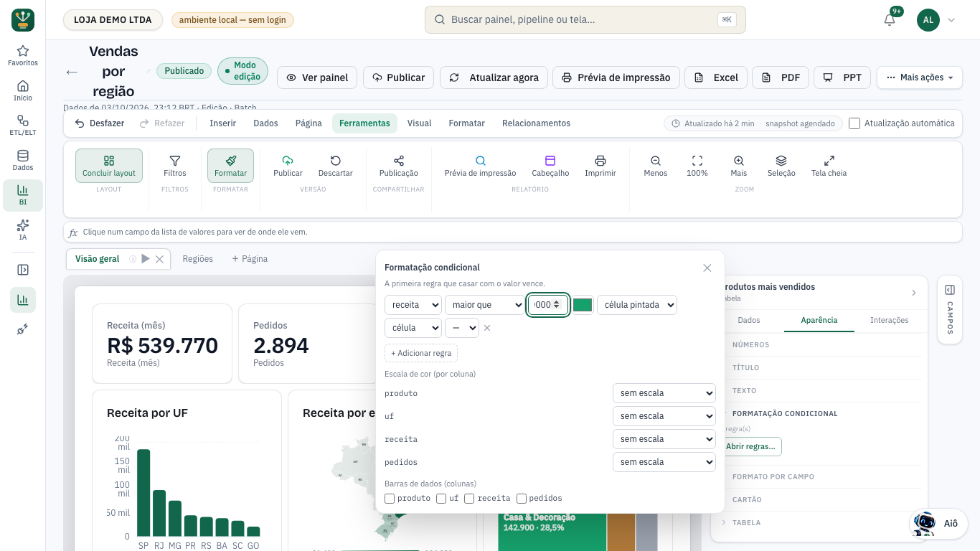Check the receita data bar checkbox
The width and height of the screenshot is (980, 551).
point(469,498)
